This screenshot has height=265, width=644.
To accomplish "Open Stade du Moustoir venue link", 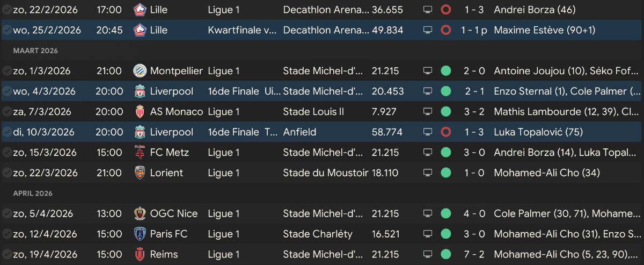I will click(x=326, y=173).
